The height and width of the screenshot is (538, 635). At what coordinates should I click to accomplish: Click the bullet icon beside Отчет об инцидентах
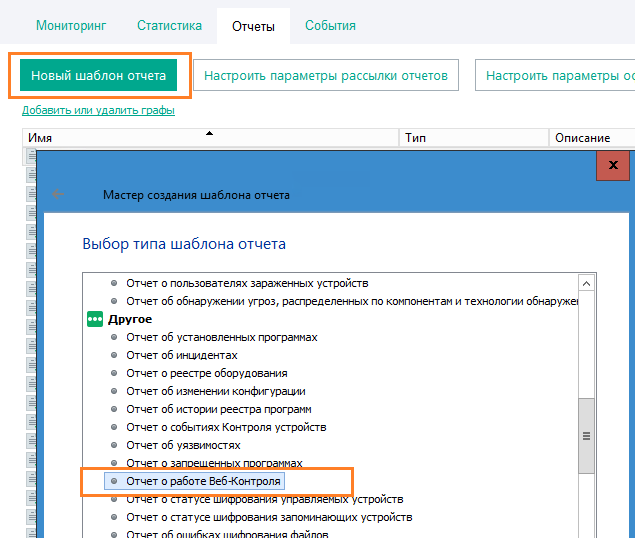[x=114, y=355]
